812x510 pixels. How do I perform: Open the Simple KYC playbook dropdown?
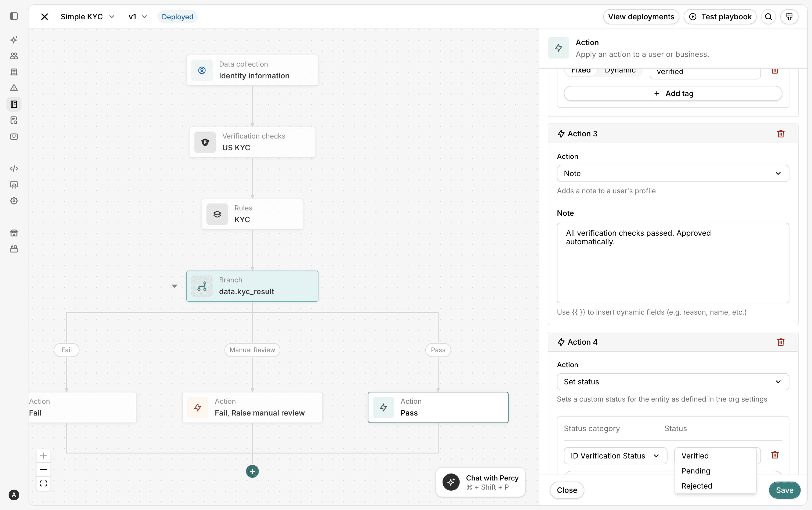(88, 17)
